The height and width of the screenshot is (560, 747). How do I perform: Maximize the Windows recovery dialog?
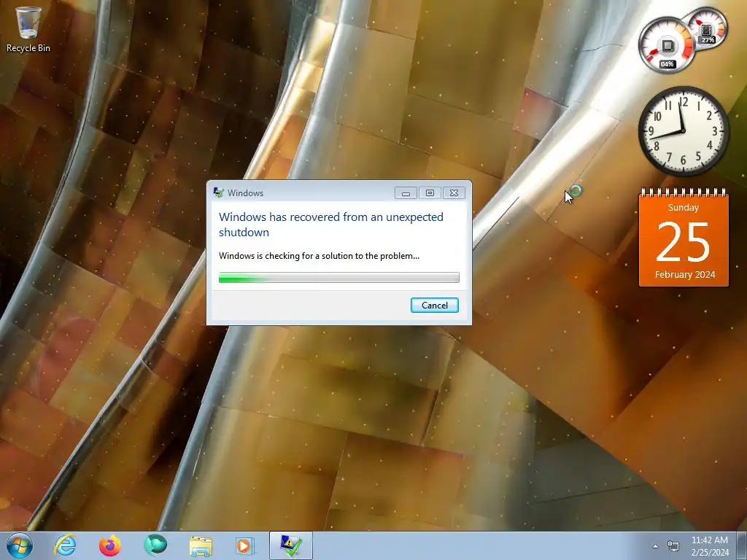(430, 192)
